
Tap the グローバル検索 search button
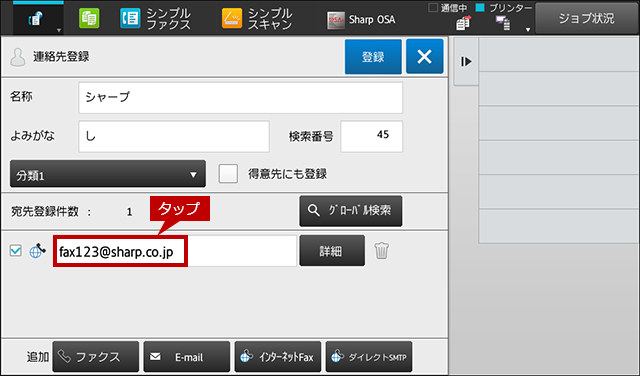point(351,211)
